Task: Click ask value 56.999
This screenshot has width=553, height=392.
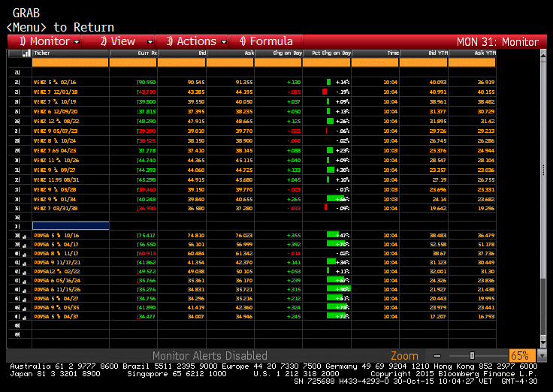Action: [244, 245]
